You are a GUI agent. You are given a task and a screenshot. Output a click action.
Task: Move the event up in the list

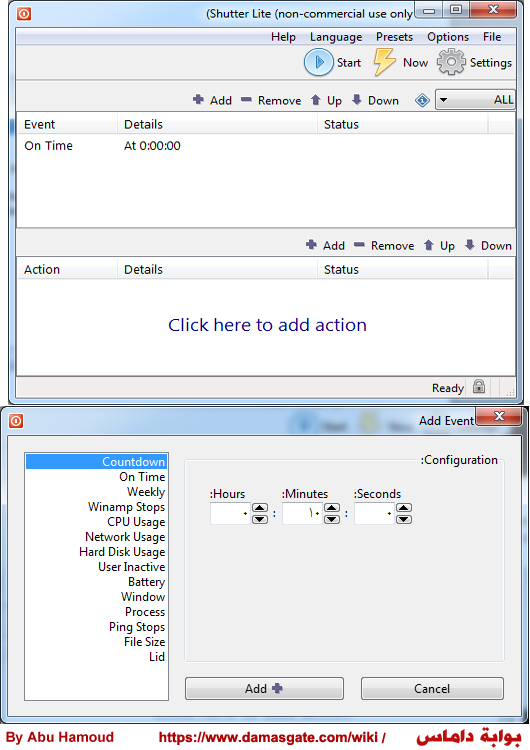click(316, 99)
